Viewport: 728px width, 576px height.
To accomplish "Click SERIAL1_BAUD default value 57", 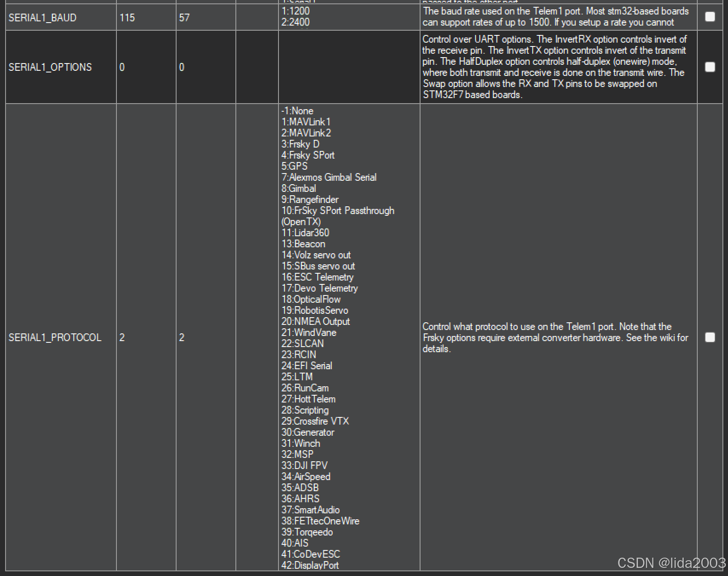I will click(x=206, y=17).
